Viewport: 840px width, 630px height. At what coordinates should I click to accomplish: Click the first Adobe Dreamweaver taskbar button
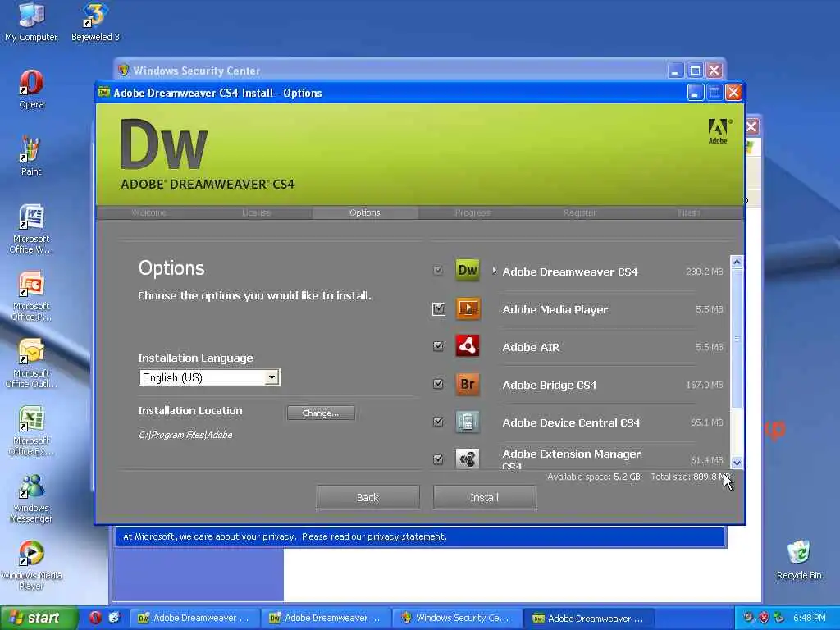tap(195, 618)
